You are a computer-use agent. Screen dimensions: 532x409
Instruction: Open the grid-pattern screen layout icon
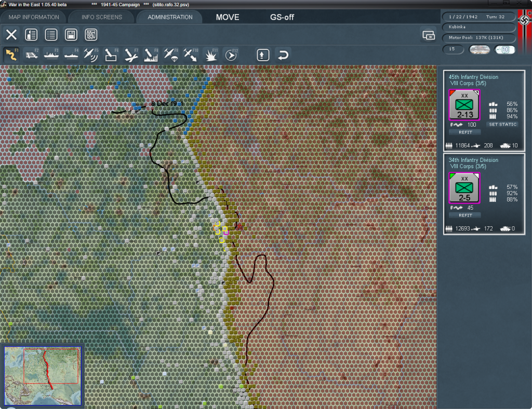(91, 35)
